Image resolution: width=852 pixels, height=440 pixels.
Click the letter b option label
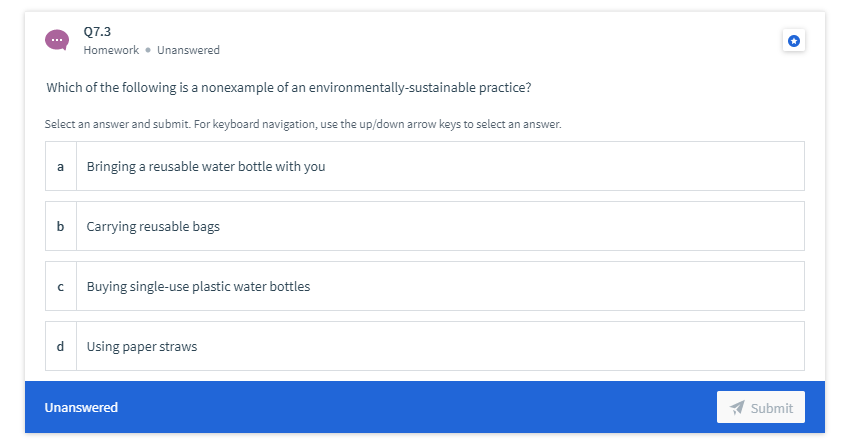click(60, 226)
